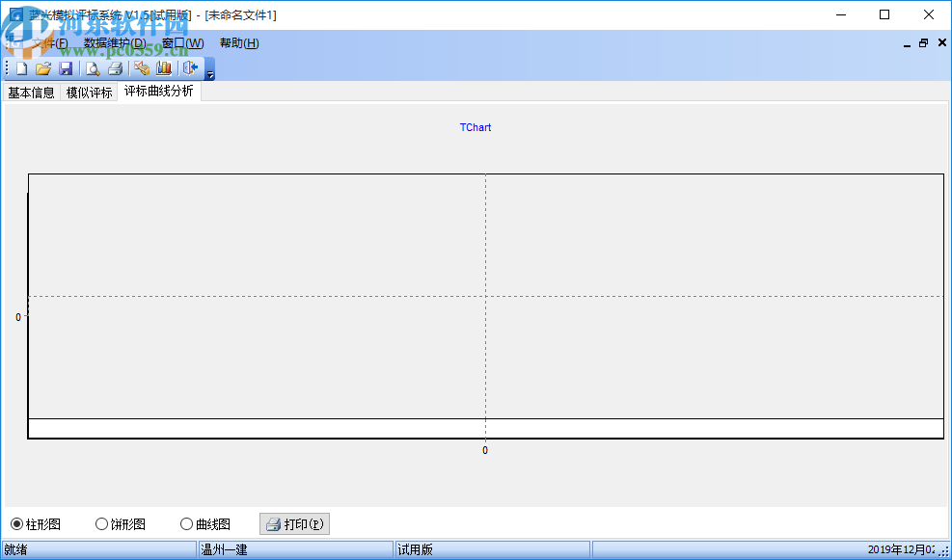Open the 数据维护(D) menu
Image resolution: width=952 pixels, height=560 pixels.
(x=115, y=43)
